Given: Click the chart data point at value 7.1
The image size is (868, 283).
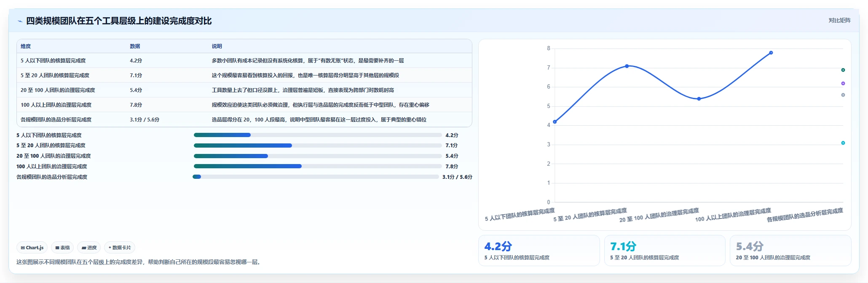Looking at the screenshot, I should [x=627, y=66].
